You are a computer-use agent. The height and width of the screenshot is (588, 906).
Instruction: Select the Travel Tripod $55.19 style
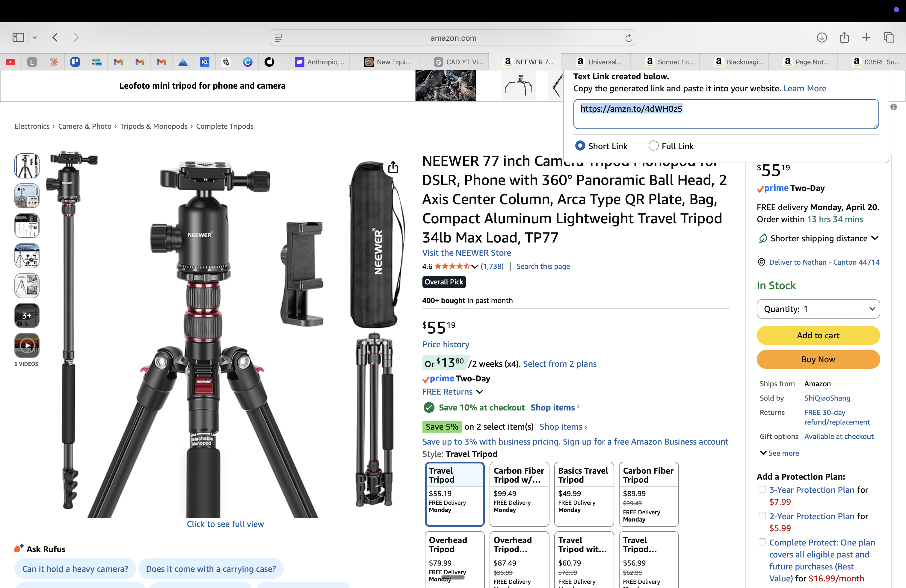point(454,494)
